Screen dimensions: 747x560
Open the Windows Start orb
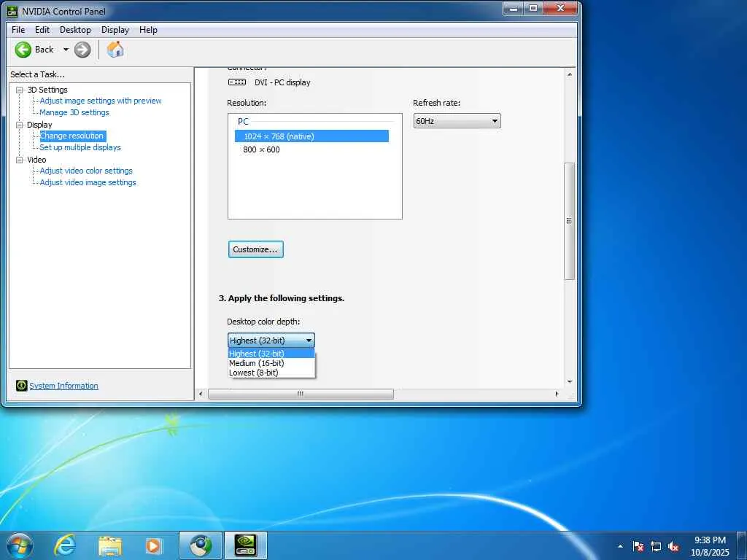coord(20,545)
